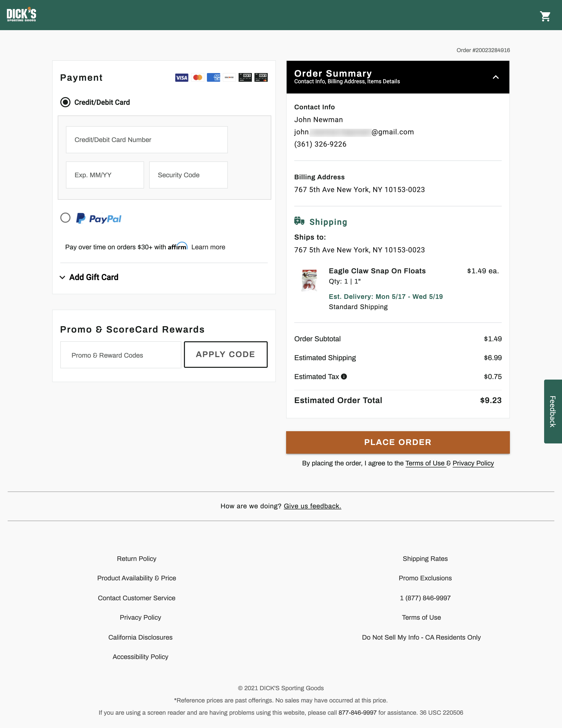562x728 pixels.
Task: Click the Mastercard payment icon
Action: (197, 77)
